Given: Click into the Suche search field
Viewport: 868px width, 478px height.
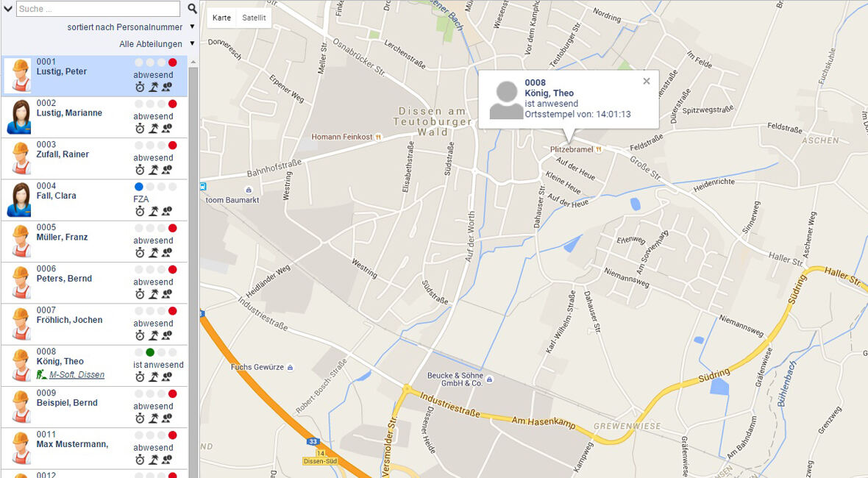Looking at the screenshot, I should [98, 9].
